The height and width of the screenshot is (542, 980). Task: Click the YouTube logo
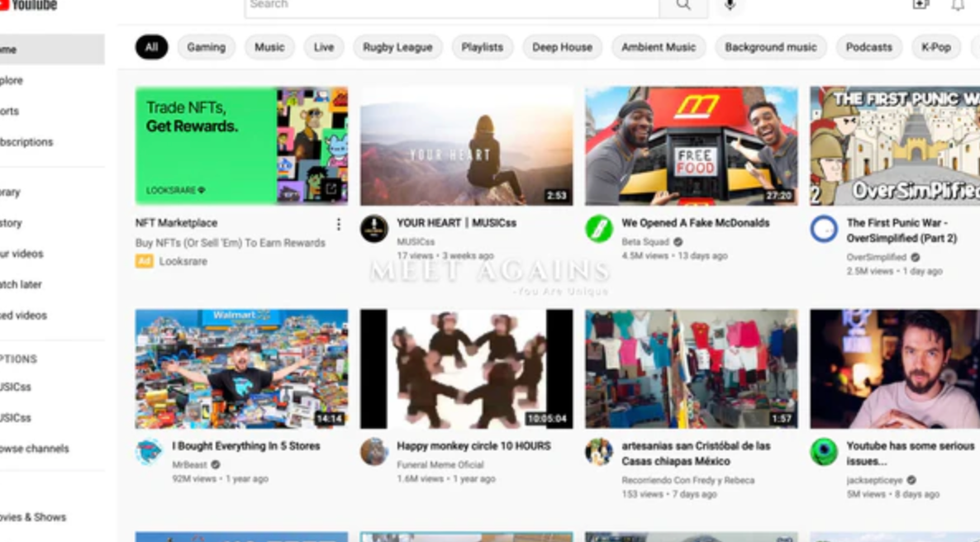(x=28, y=5)
